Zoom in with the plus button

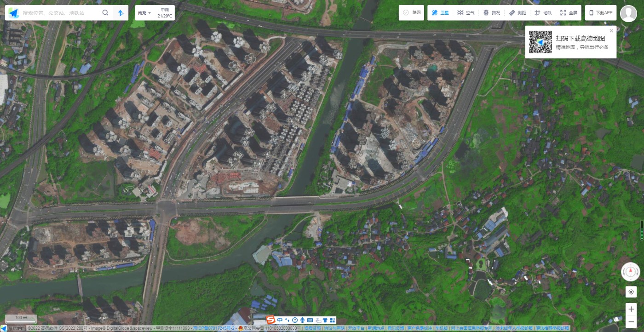(631, 309)
